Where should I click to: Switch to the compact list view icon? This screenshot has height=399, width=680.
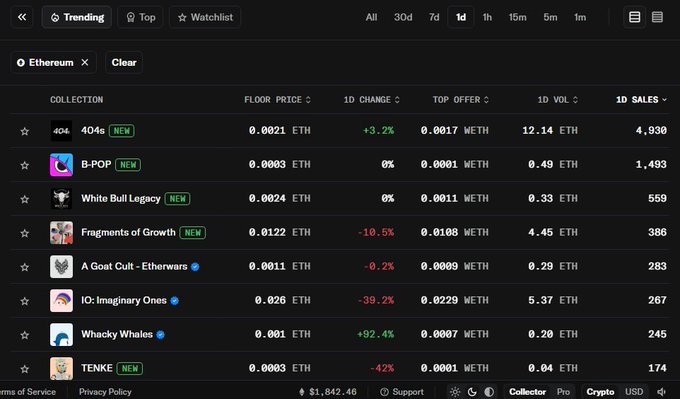pos(657,17)
